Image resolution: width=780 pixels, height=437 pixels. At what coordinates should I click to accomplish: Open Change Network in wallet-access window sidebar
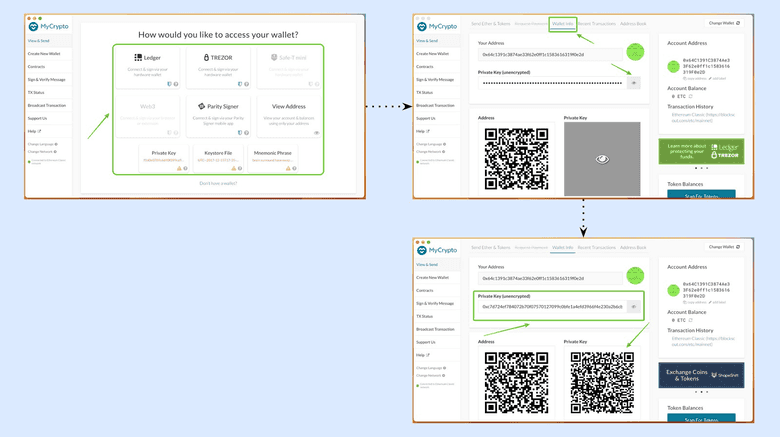(x=42, y=152)
